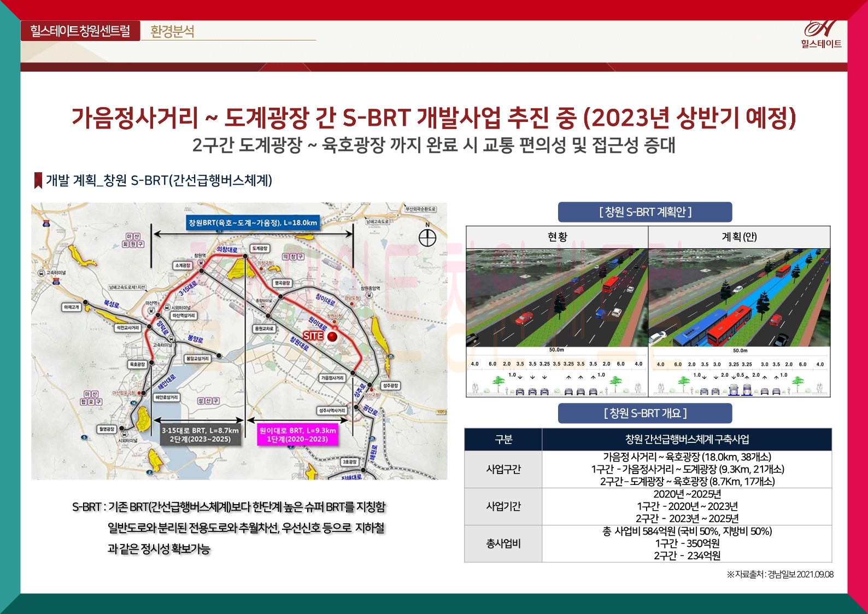Click the 석전교사거리 label on the map
Image resolution: width=868 pixels, height=614 pixels.
click(128, 328)
